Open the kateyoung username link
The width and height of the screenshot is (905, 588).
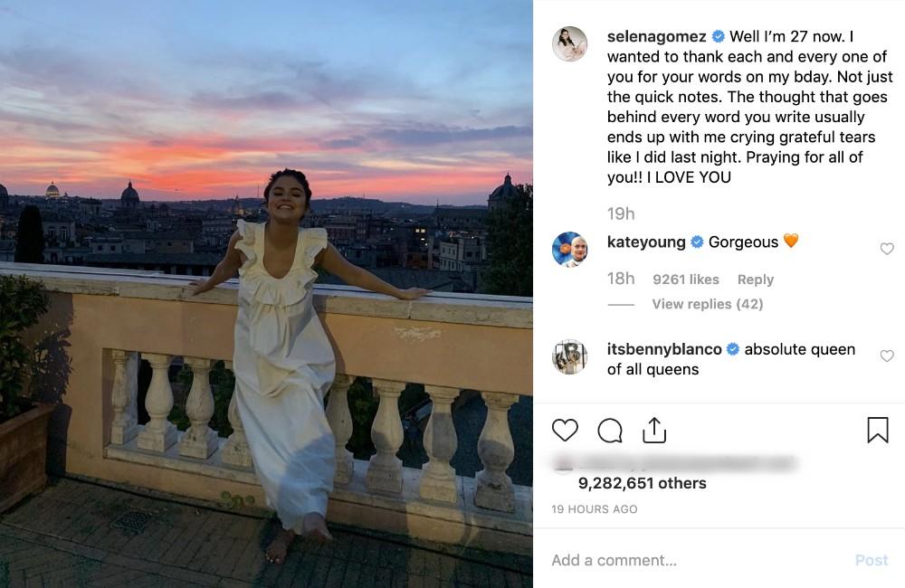(x=647, y=242)
